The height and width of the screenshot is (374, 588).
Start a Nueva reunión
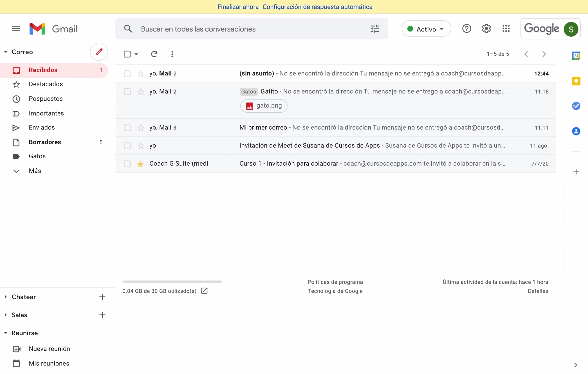[x=50, y=349]
